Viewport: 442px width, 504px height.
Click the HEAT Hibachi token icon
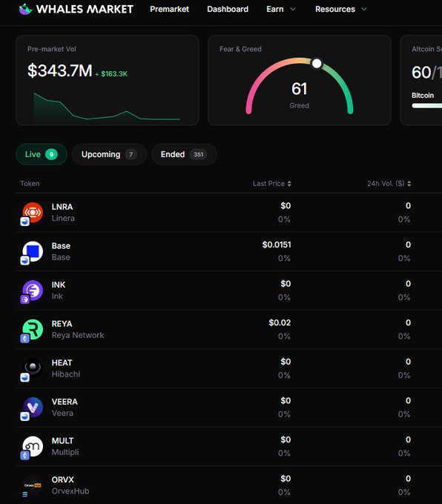click(33, 368)
